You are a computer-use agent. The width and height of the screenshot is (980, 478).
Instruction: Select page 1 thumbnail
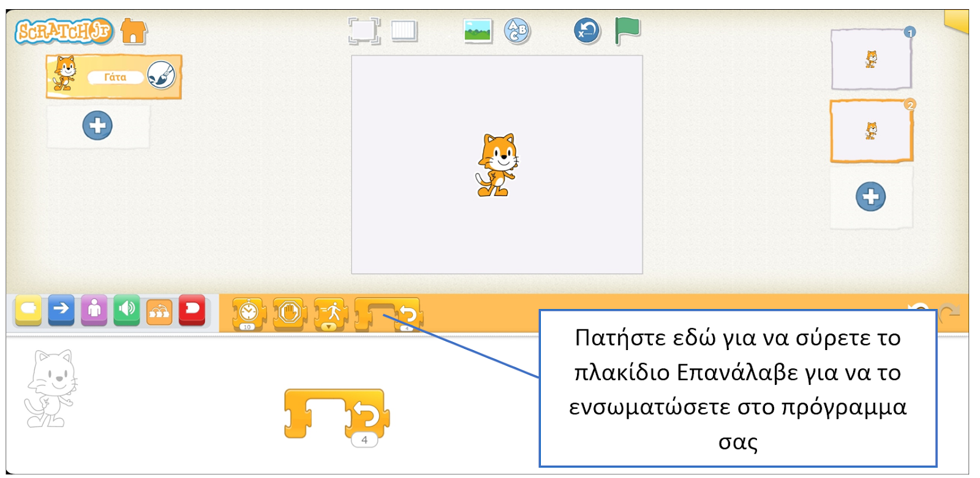click(x=871, y=59)
